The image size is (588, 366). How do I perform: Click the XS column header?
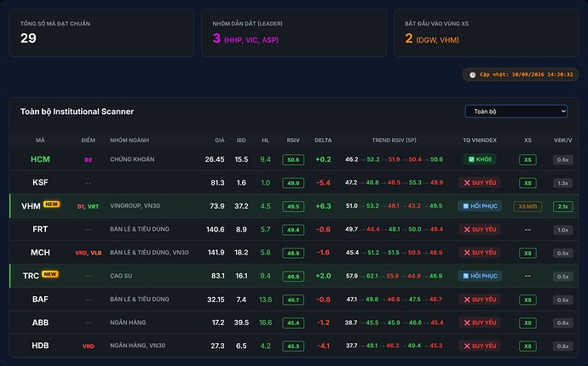(527, 140)
